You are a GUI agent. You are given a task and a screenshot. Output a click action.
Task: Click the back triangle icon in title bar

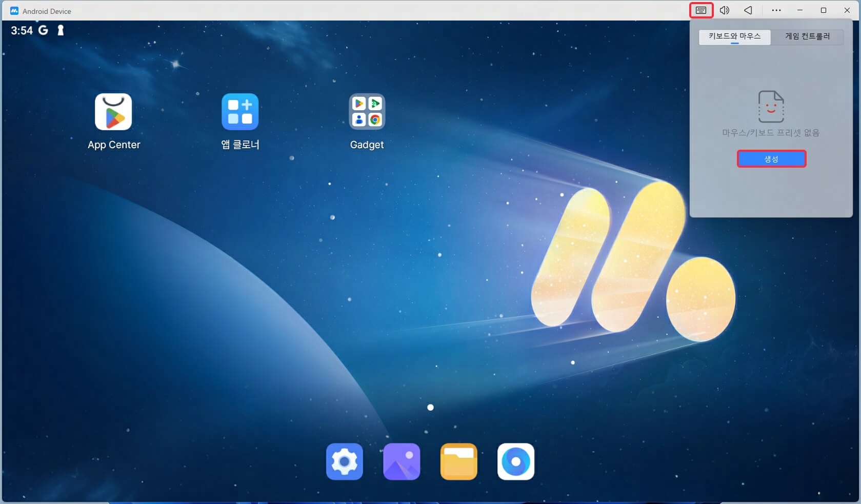(748, 10)
